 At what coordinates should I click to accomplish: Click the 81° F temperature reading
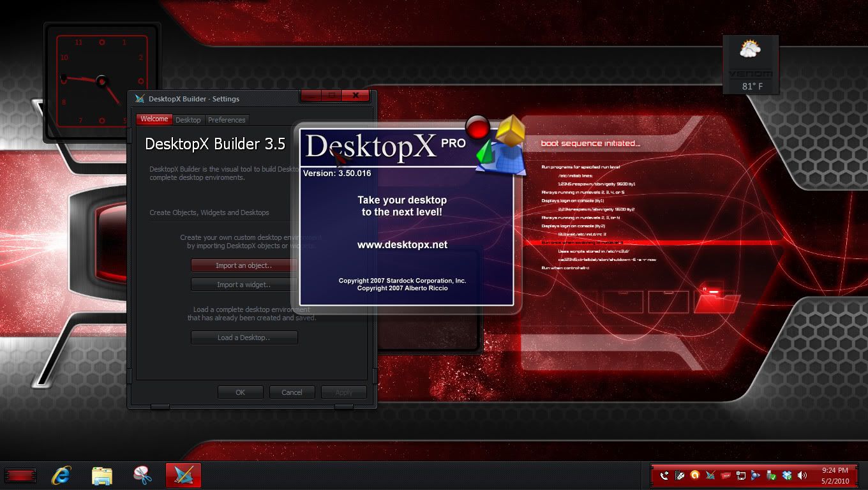point(752,86)
